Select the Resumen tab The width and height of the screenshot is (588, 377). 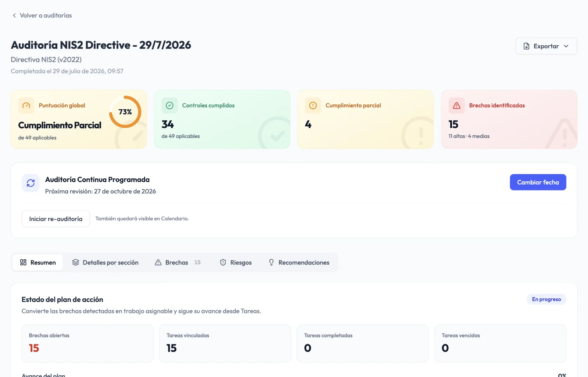pyautogui.click(x=38, y=262)
